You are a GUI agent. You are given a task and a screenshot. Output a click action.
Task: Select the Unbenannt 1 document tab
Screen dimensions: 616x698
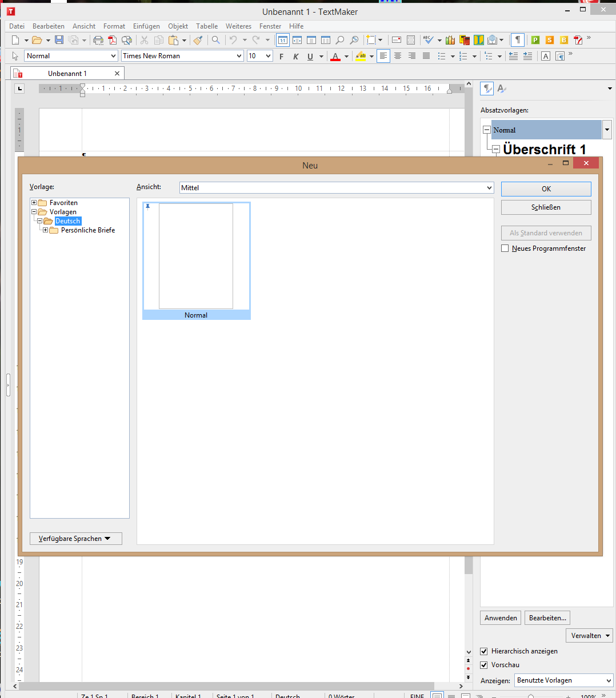point(67,74)
